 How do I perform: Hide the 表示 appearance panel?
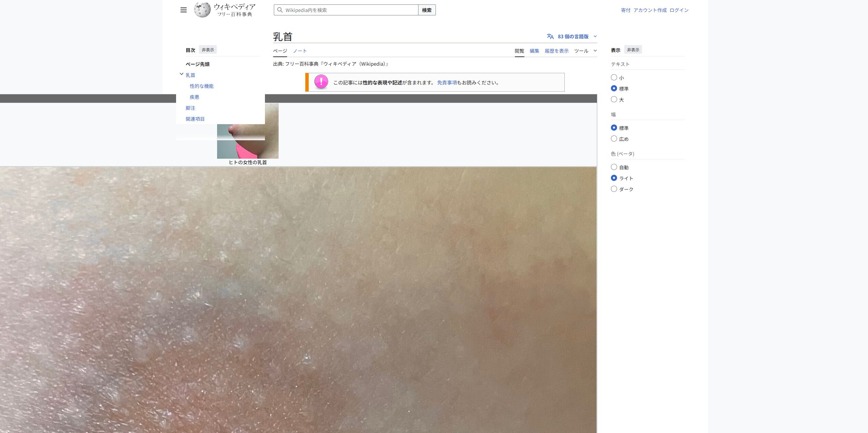pyautogui.click(x=633, y=50)
